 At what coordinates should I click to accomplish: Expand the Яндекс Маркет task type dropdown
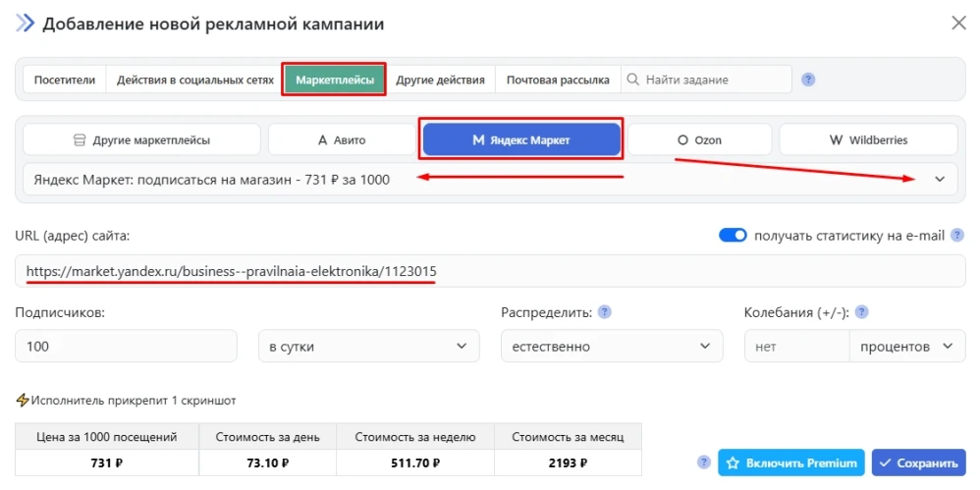click(x=490, y=180)
